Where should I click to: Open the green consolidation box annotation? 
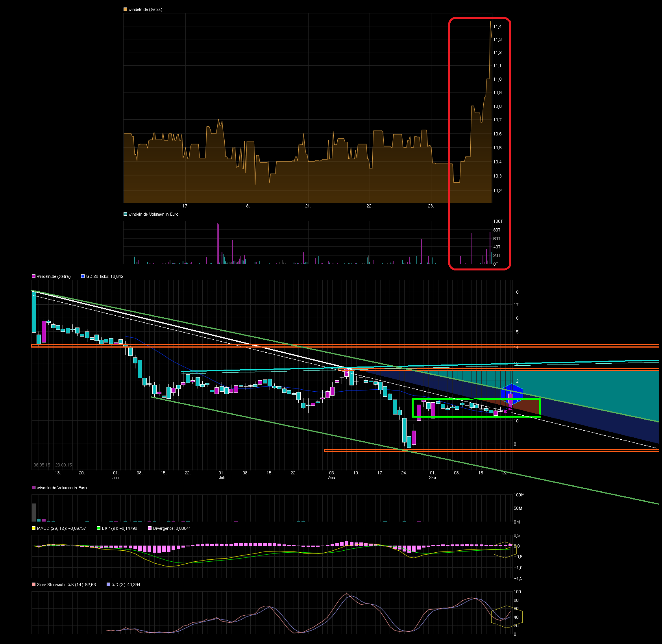(x=476, y=407)
